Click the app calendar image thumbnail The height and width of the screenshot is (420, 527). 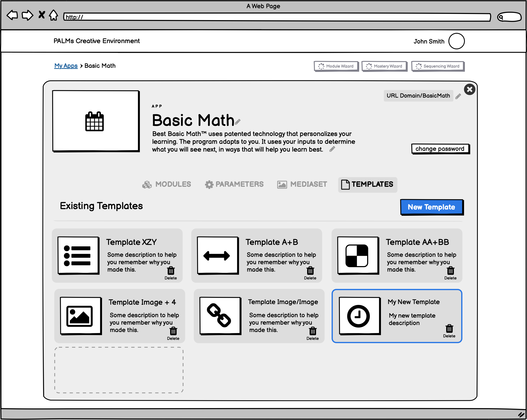coord(96,121)
